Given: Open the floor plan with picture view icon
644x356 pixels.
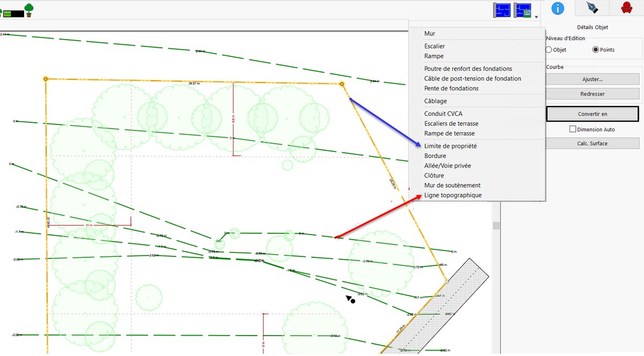Looking at the screenshot, I should (522, 10).
